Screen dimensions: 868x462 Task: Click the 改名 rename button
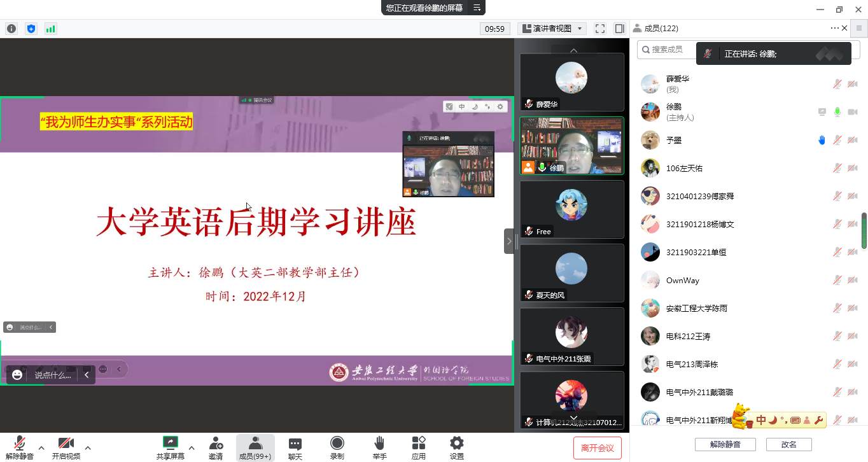pyautogui.click(x=788, y=444)
